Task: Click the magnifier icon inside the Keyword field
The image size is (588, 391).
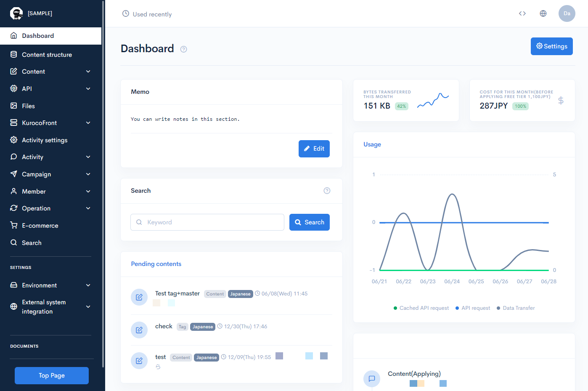Action: pyautogui.click(x=139, y=222)
